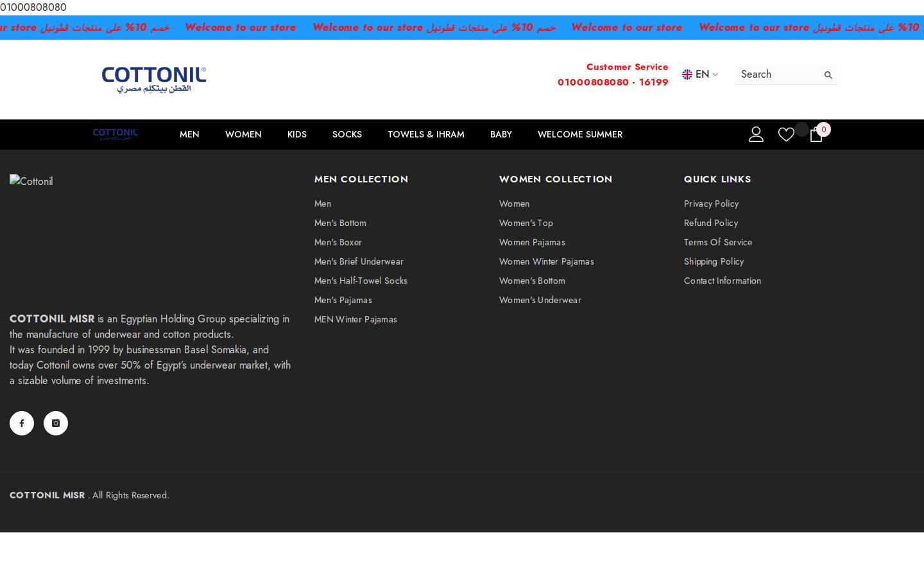Open Women's Underwear link
The image size is (924, 578).
click(540, 300)
